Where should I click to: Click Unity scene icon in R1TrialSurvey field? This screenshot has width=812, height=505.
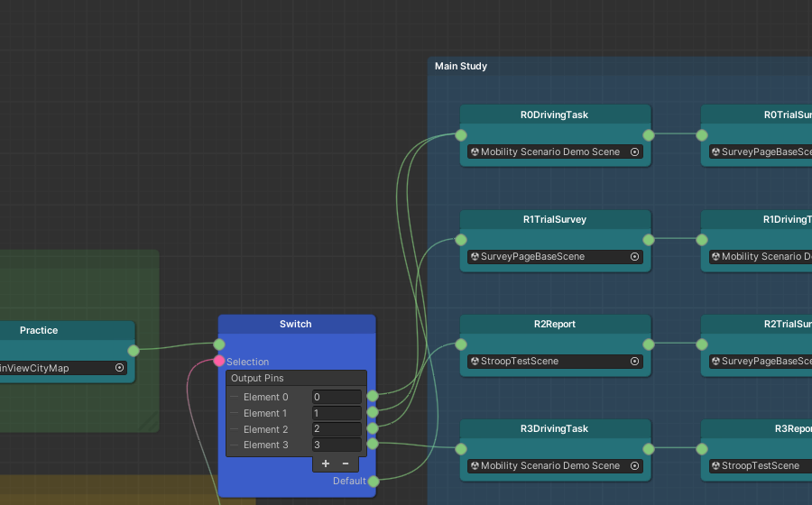click(x=475, y=257)
